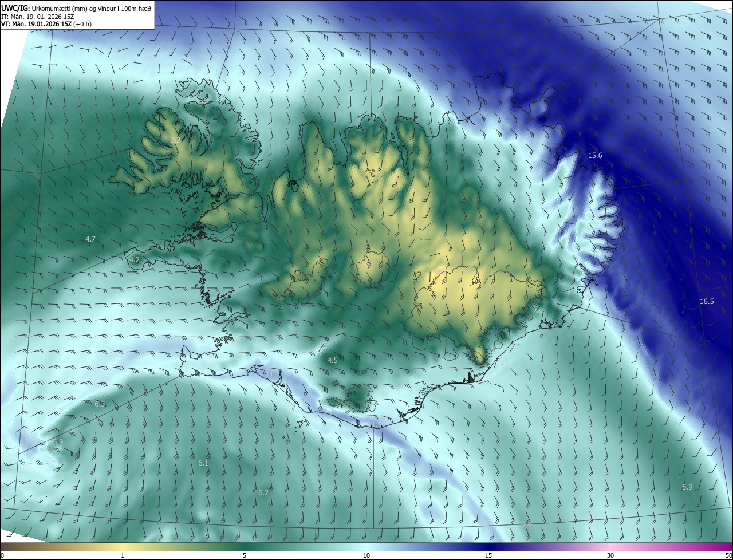733x560 pixels.
Task: Click the color scale label '30'
Action: pyautogui.click(x=610, y=555)
